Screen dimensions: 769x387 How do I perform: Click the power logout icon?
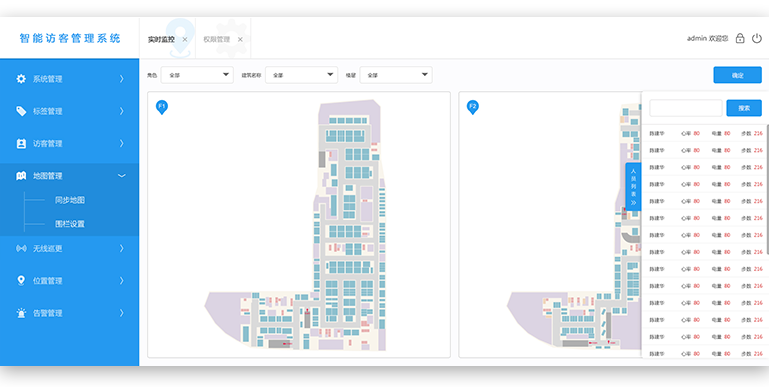pyautogui.click(x=757, y=38)
